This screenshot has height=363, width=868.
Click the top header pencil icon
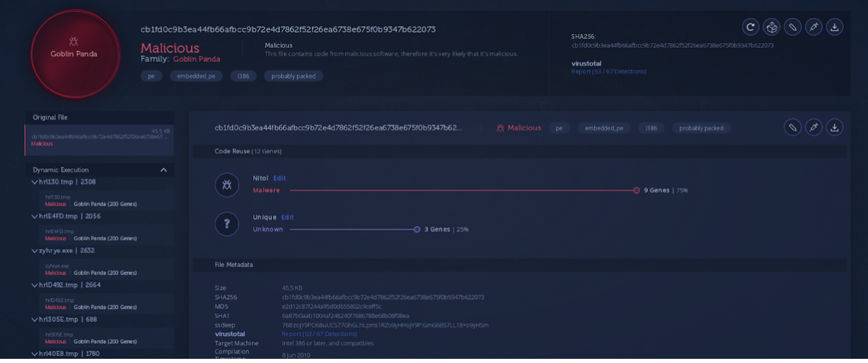[792, 27]
